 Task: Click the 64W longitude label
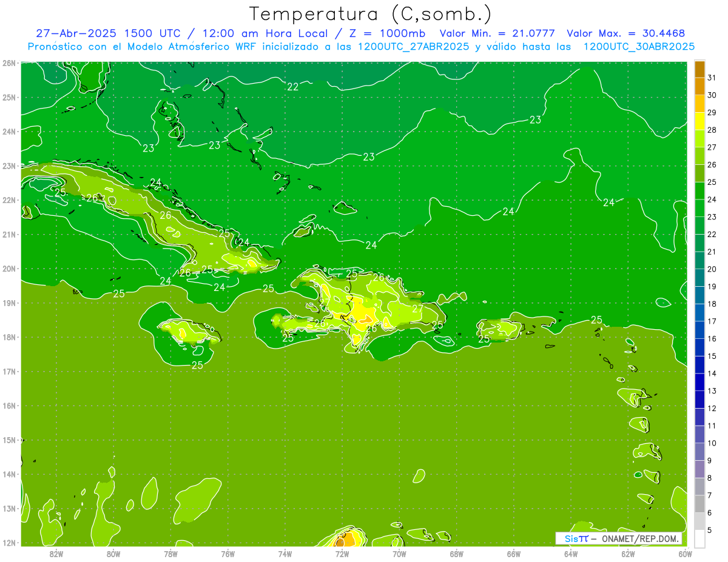click(571, 554)
